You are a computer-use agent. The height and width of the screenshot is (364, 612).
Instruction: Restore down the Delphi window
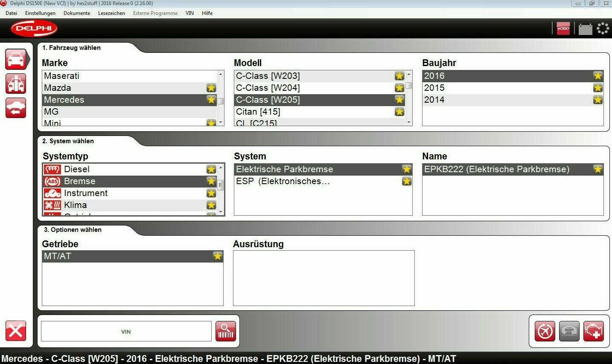(592, 3)
